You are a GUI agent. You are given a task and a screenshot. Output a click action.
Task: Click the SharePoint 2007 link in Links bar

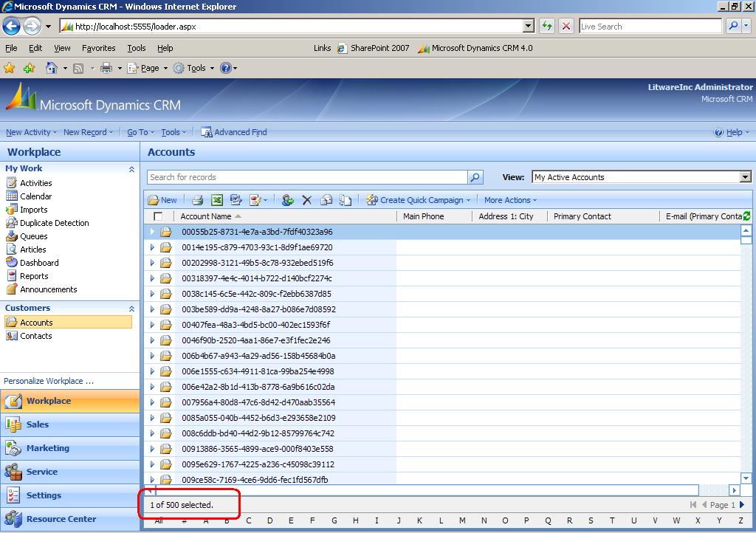tap(373, 48)
